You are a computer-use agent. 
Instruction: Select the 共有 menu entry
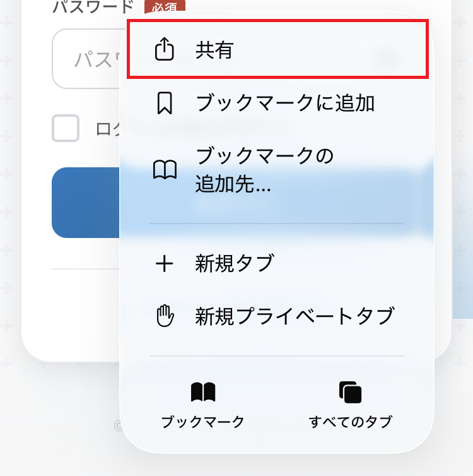point(277,49)
